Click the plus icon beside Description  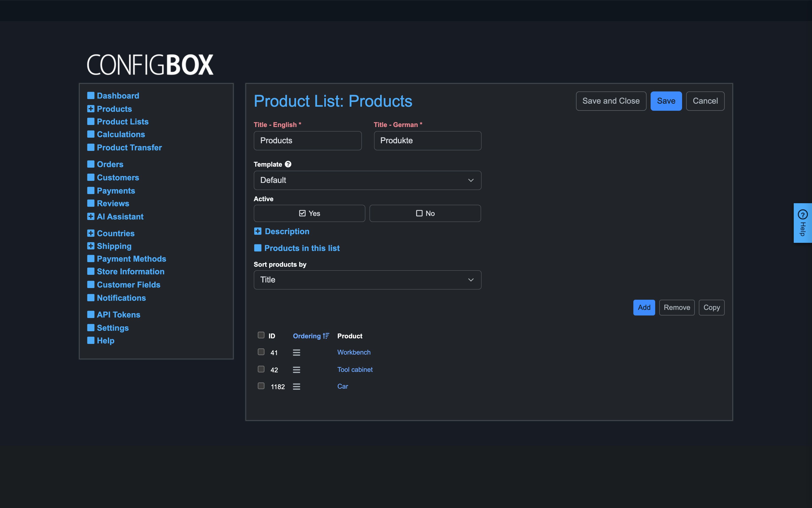[x=258, y=231]
